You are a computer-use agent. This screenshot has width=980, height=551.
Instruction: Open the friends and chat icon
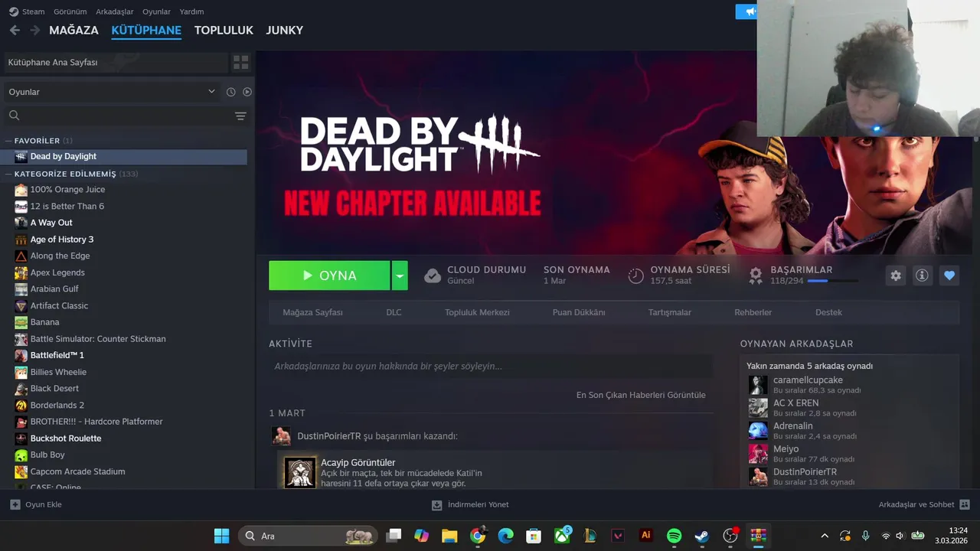(965, 504)
